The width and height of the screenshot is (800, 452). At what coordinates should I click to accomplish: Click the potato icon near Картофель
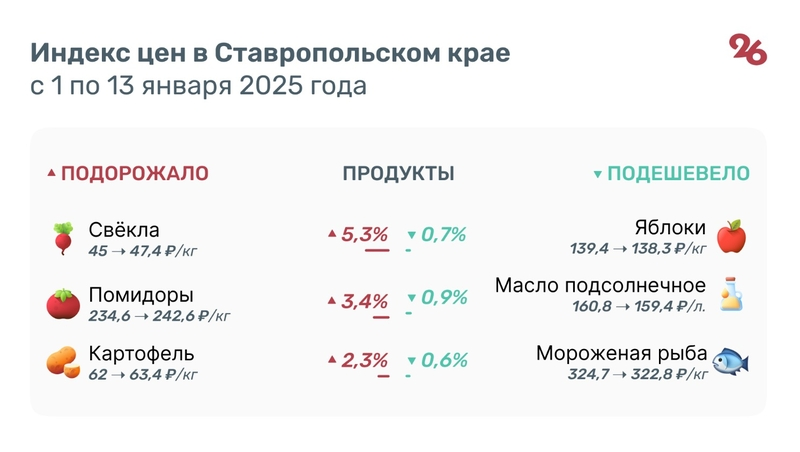(x=63, y=362)
